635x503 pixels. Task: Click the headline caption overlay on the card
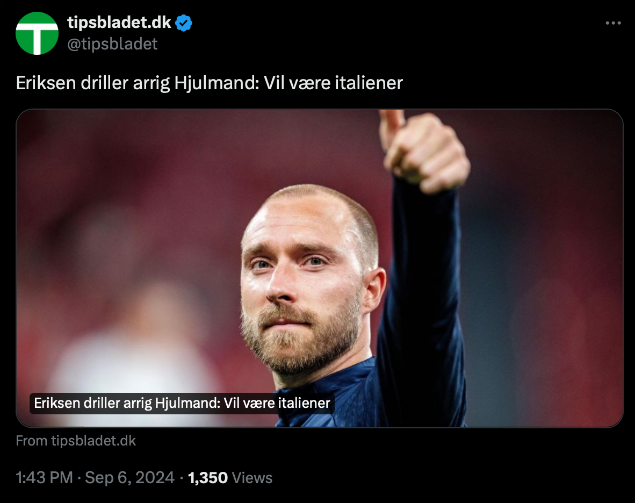tap(182, 403)
